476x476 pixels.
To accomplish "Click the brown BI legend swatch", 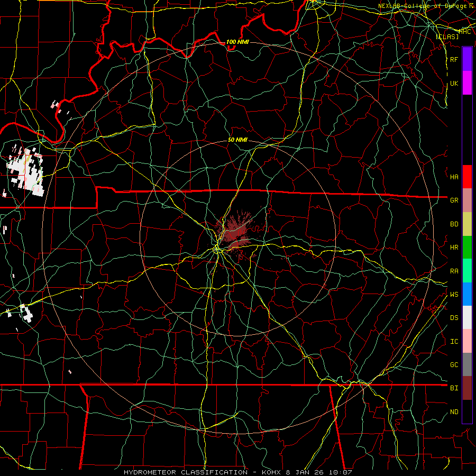I will tap(467, 388).
